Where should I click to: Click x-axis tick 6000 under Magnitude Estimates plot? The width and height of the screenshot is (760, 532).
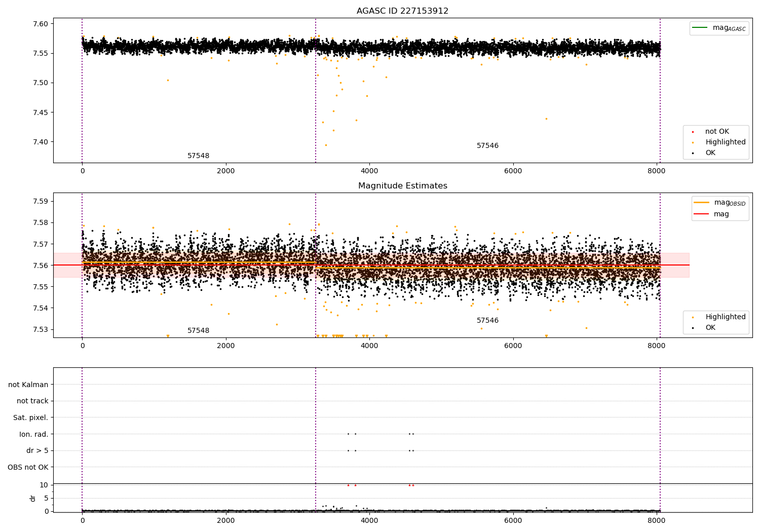513,346
